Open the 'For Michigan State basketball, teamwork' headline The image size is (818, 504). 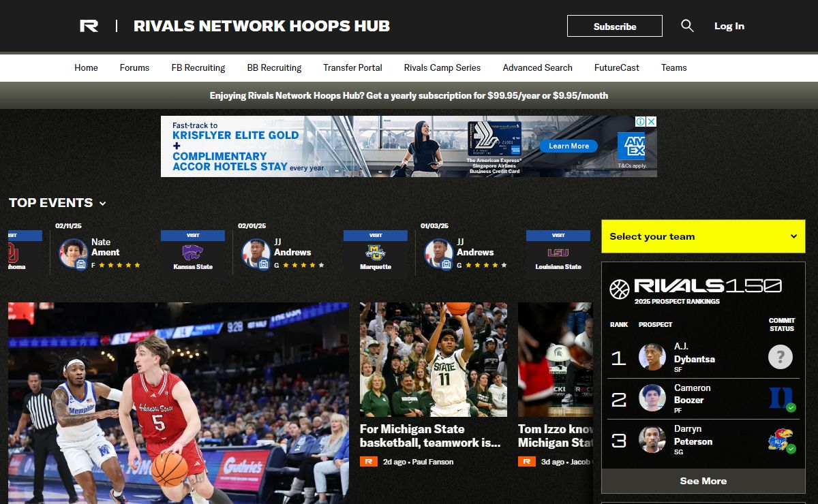pos(430,436)
